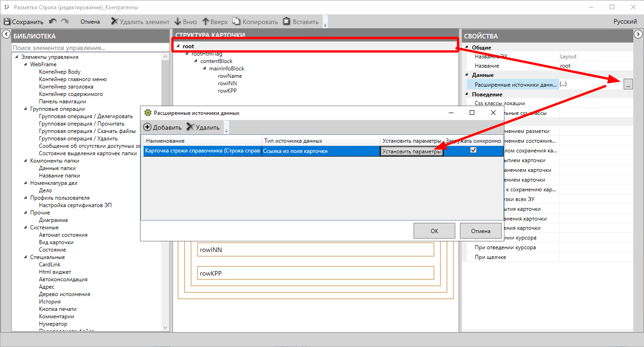Screen dimensions: 644x347
Task: Select root node in card structure
Action: (x=188, y=46)
